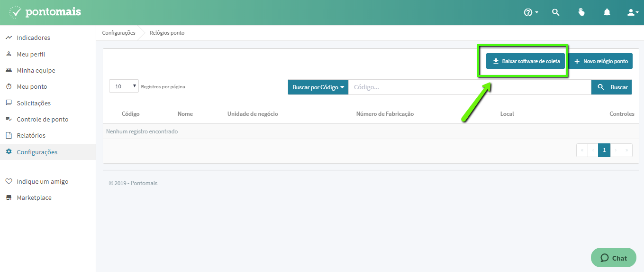The width and height of the screenshot is (644, 272).
Task: Click Controles column header
Action: [x=622, y=114]
